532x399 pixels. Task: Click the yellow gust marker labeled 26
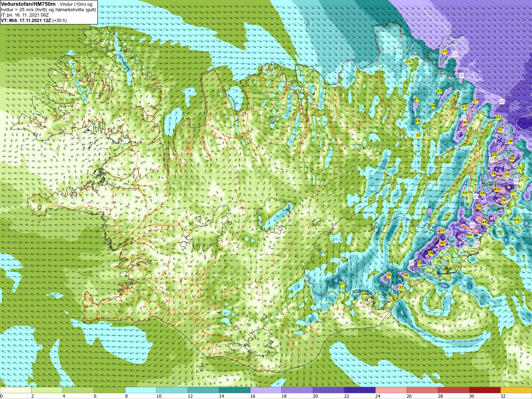point(433,106)
